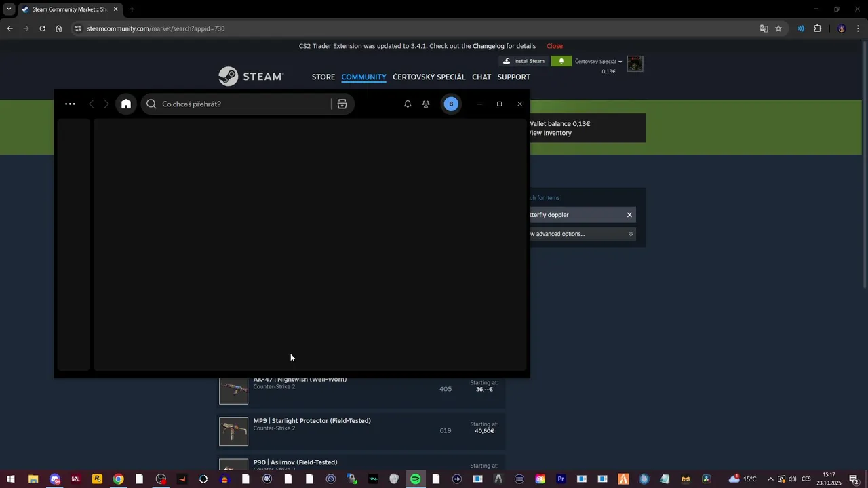Open a new Chrome tab

click(132, 9)
